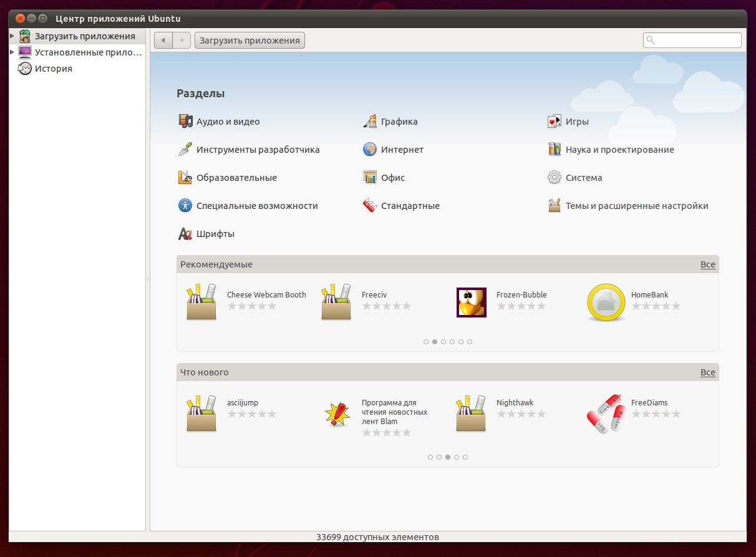Select first page dot in Рекомендуемые carousel

tap(426, 342)
